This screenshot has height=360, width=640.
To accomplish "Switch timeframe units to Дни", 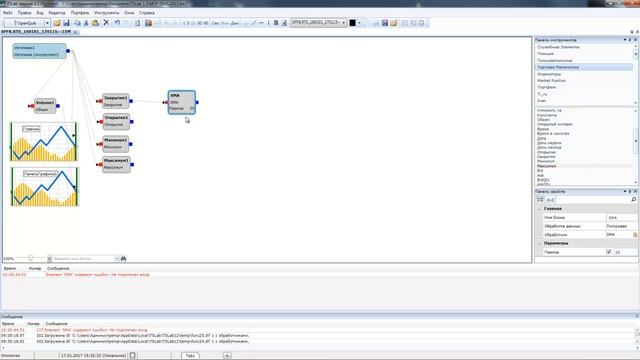I will pyautogui.click(x=235, y=23).
